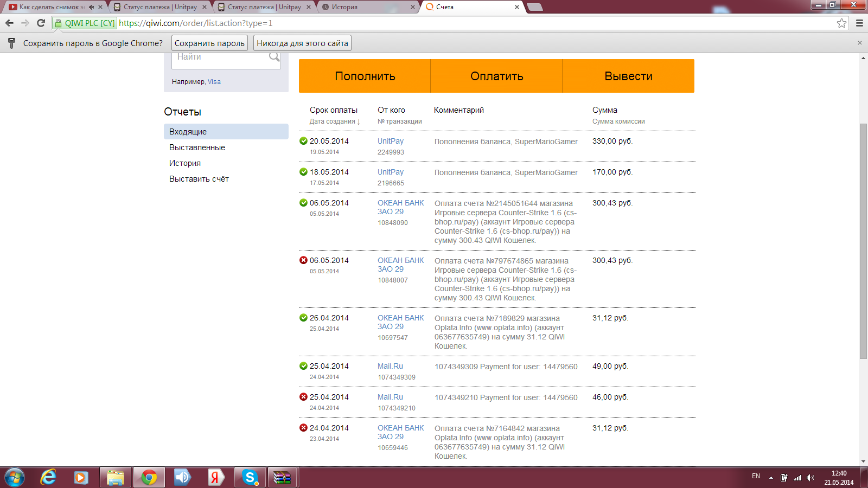Open История in the reports menu
Image resolution: width=868 pixels, height=488 pixels.
pyautogui.click(x=185, y=163)
